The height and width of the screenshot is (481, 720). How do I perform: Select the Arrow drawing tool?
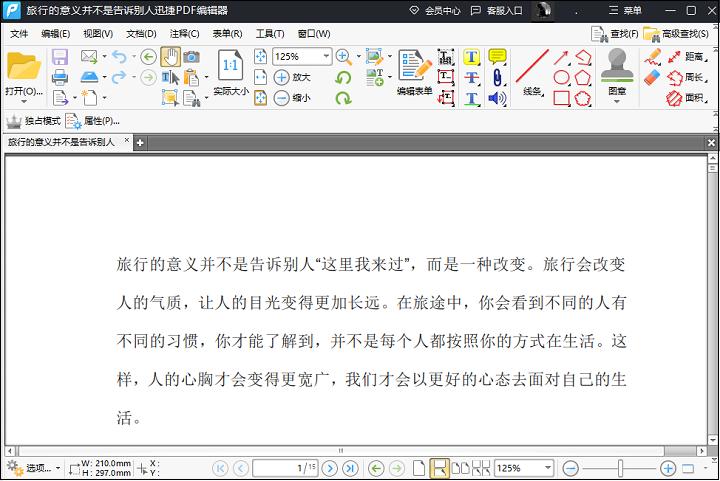point(561,57)
